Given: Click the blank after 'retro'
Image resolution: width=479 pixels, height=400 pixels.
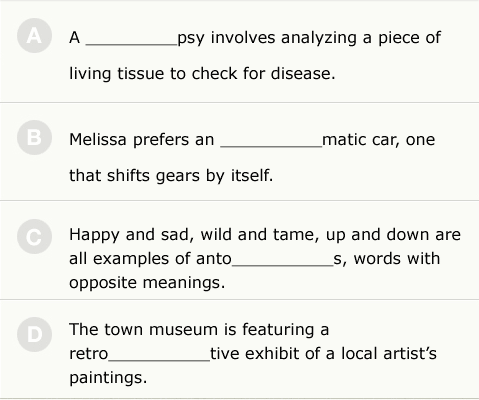Looking at the screenshot, I should [159, 358].
